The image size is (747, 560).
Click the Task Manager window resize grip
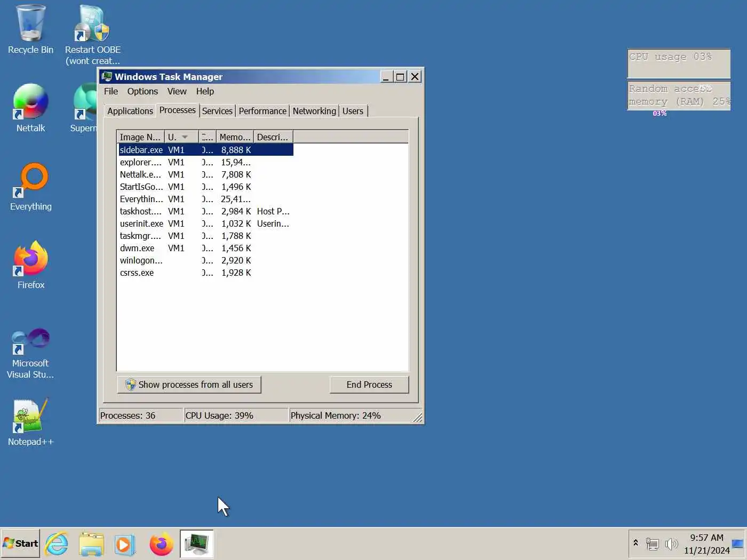418,418
